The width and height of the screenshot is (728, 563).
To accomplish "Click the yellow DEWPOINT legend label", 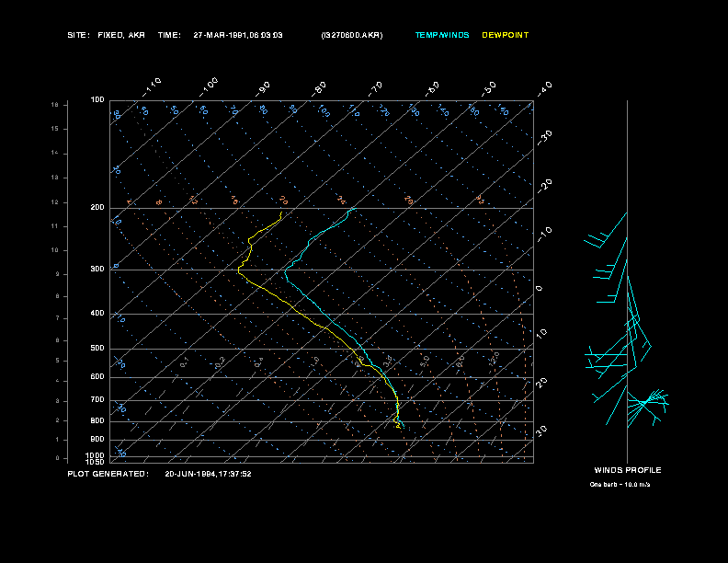I will [x=506, y=35].
